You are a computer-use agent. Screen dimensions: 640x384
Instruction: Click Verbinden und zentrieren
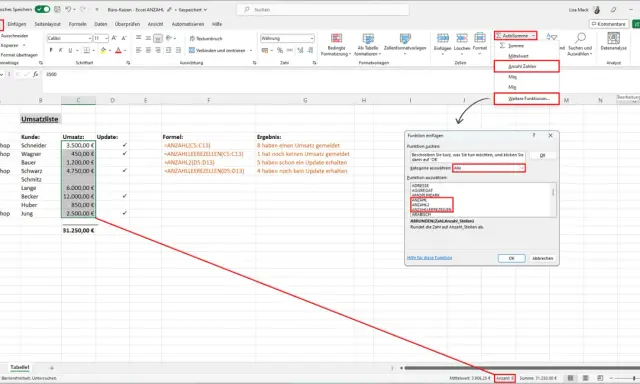pyautogui.click(x=218, y=50)
